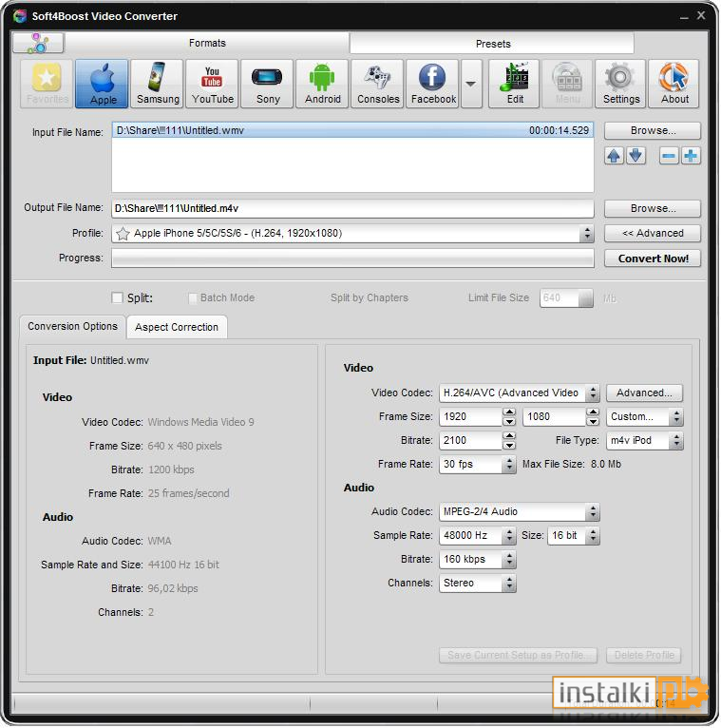
Task: Open the video codec Advanced settings
Action: click(644, 393)
